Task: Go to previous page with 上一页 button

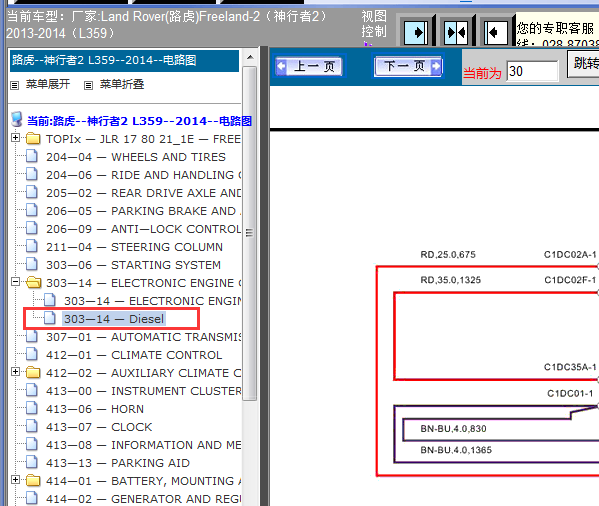Action: pos(309,66)
